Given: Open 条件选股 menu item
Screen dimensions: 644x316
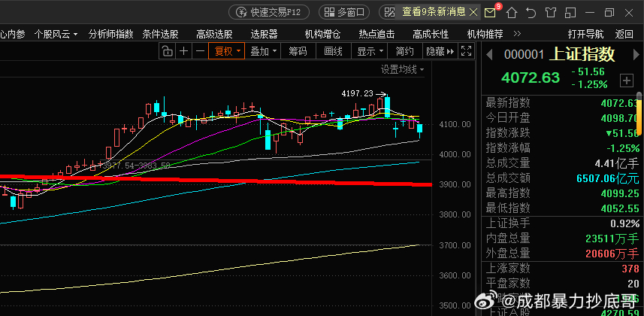Looking at the screenshot, I should pyautogui.click(x=161, y=34).
